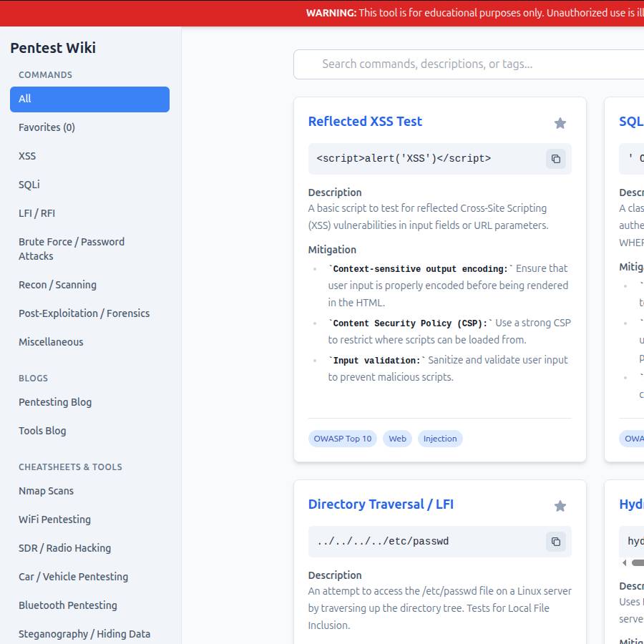Favorite the Reflected XSS Test card
644x644 pixels.
point(560,123)
